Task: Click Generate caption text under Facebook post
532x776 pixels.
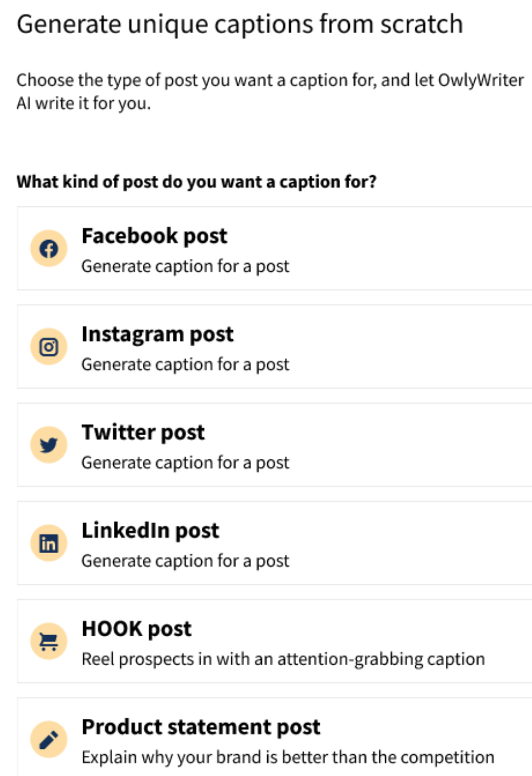Action: point(185,266)
